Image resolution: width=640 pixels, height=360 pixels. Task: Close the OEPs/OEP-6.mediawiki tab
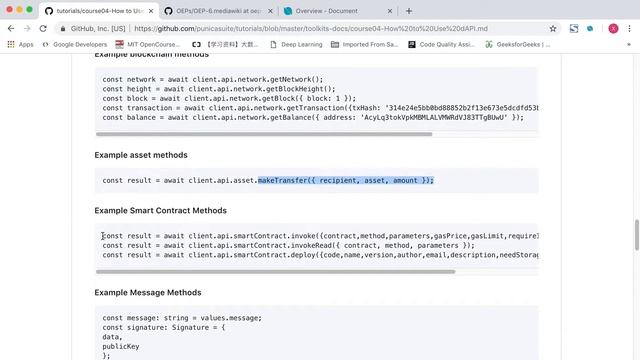270,11
